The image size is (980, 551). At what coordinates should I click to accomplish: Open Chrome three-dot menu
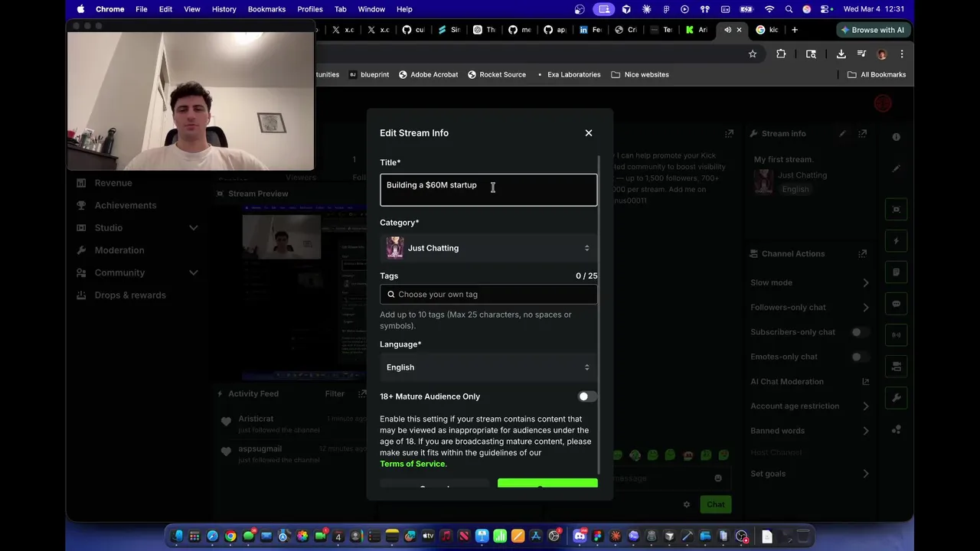click(902, 54)
